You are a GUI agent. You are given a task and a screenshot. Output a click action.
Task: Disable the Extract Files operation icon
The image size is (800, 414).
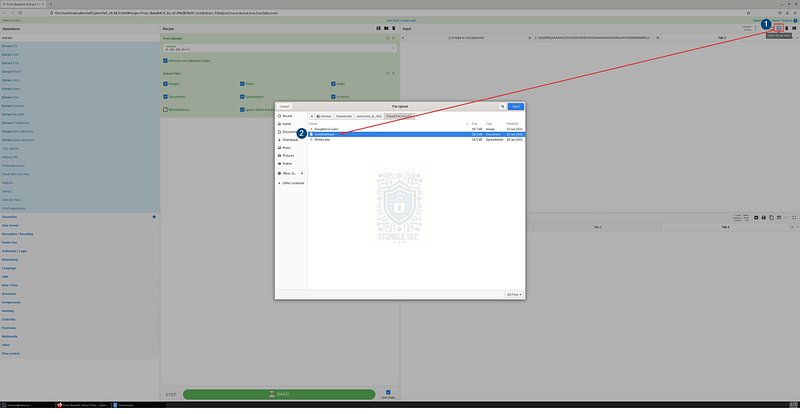[388, 74]
